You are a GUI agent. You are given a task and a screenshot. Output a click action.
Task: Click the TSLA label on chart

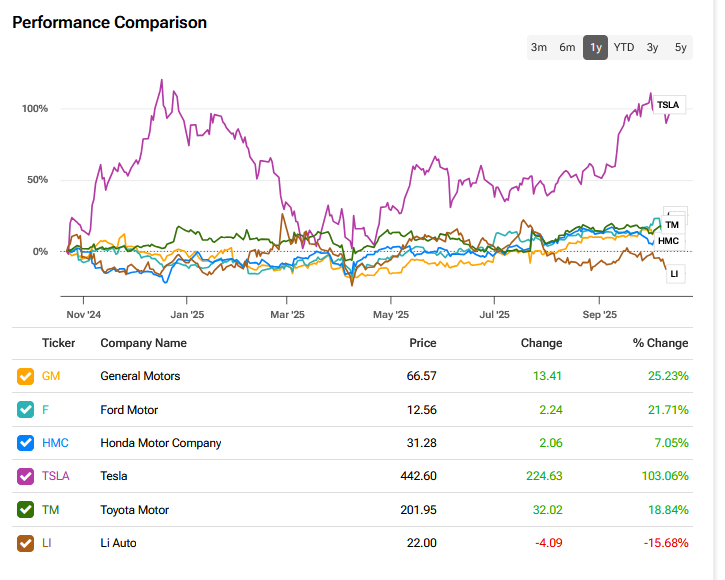667,104
